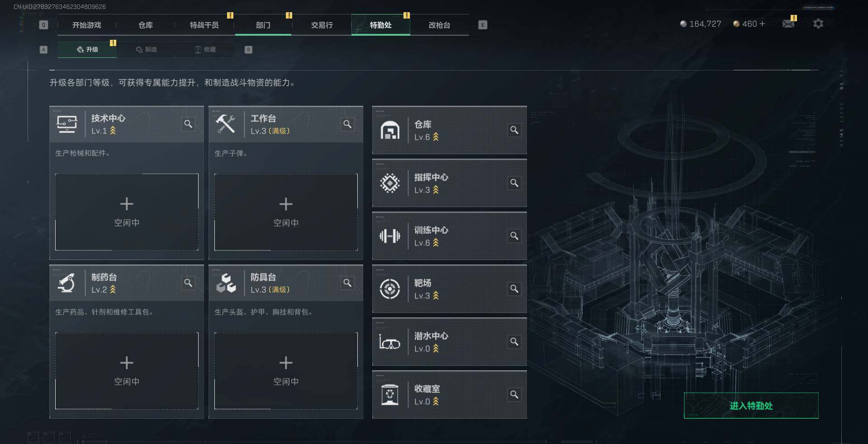Switch to the 交易行 tab
This screenshot has width=868, height=444.
pos(322,25)
